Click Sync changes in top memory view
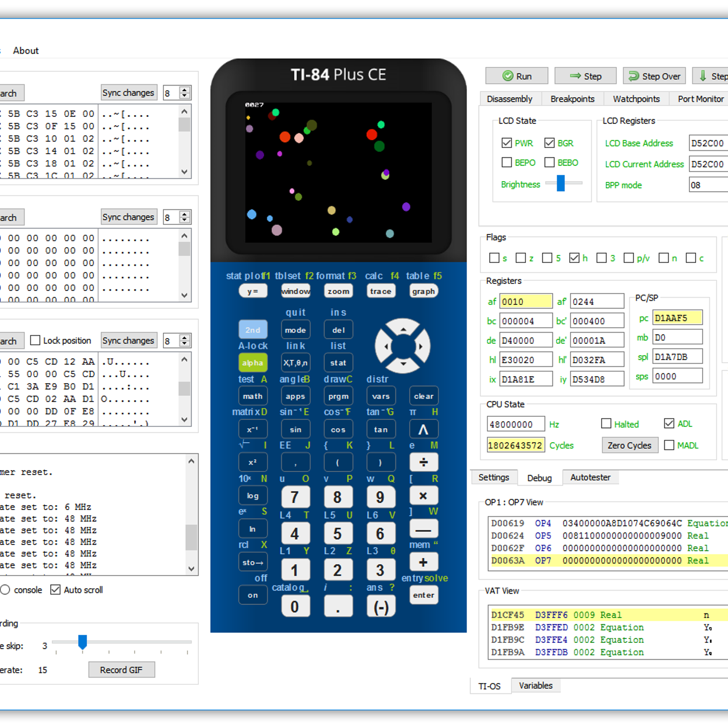The height and width of the screenshot is (728, 728). pyautogui.click(x=128, y=93)
